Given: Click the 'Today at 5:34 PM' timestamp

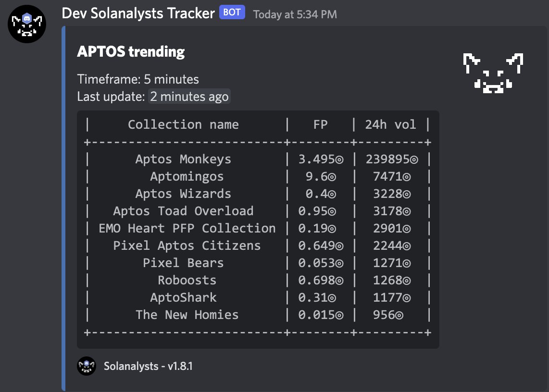Looking at the screenshot, I should (295, 14).
